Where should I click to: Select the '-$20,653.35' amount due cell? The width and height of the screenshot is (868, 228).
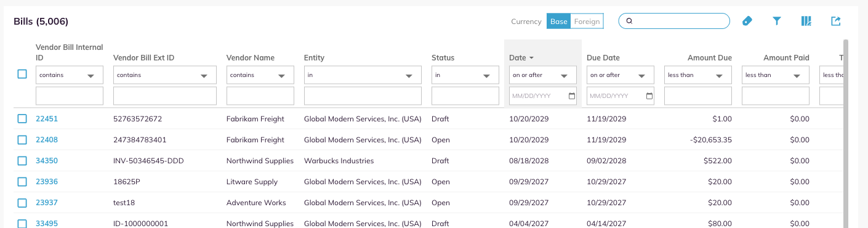tap(711, 140)
